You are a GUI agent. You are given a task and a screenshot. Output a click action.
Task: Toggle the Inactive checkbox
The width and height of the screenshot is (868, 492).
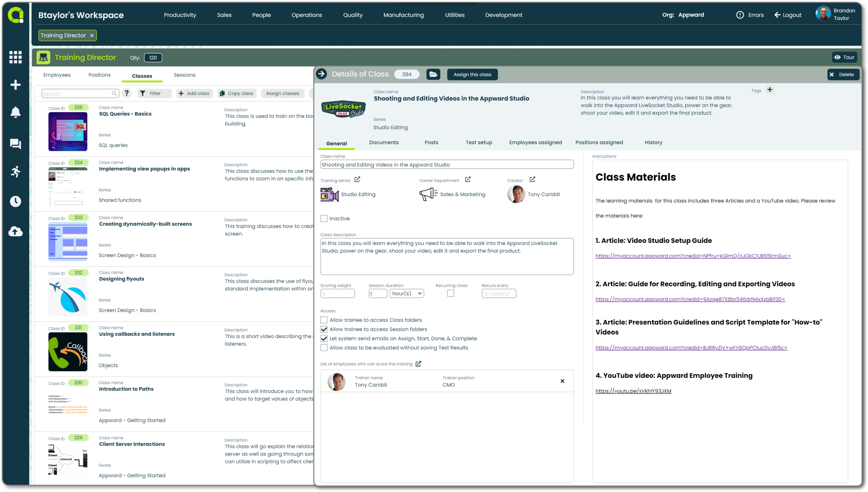click(324, 219)
